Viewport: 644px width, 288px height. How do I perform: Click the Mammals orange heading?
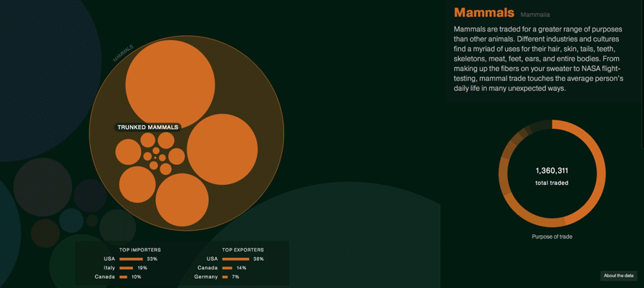tap(484, 12)
